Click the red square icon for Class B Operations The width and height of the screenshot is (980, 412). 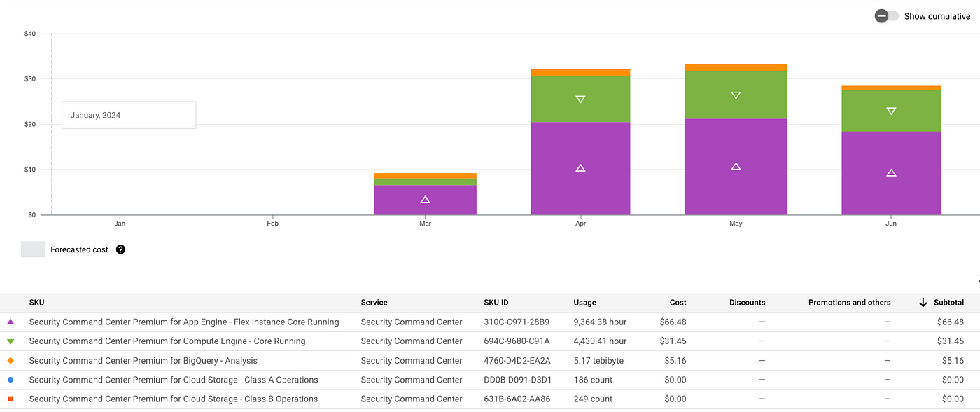click(10, 399)
